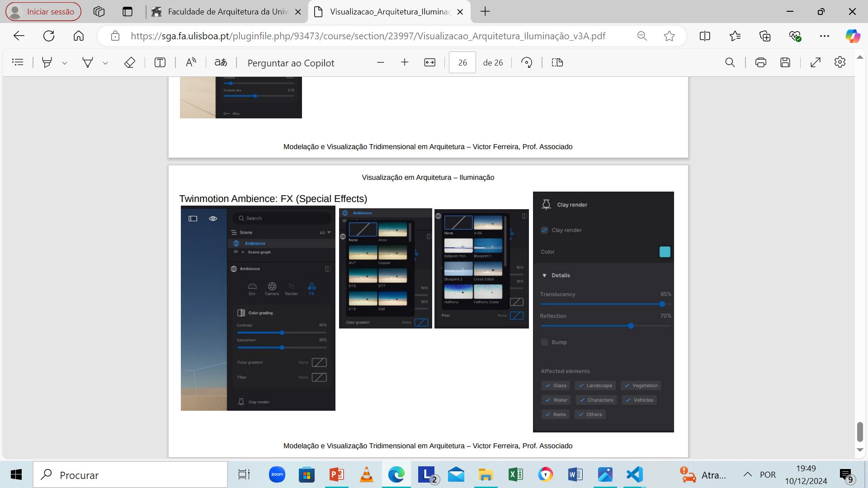The height and width of the screenshot is (488, 868).
Task: Open Visual Studio Code from taskbar
Action: tap(635, 475)
